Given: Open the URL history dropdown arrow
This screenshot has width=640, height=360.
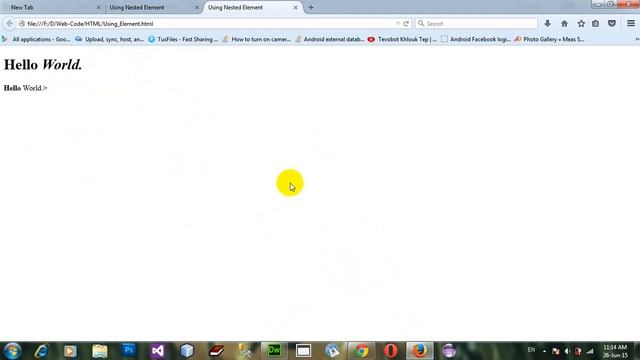Looking at the screenshot, I should pos(398,24).
